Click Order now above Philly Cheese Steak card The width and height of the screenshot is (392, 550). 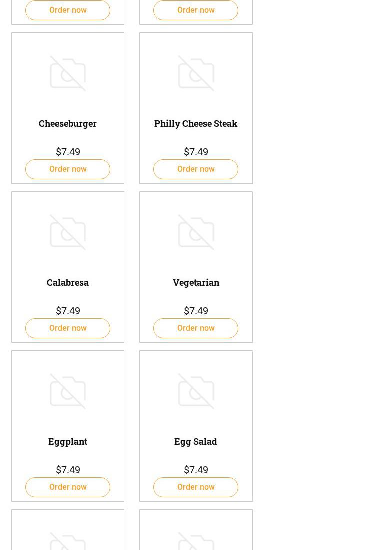click(x=196, y=10)
